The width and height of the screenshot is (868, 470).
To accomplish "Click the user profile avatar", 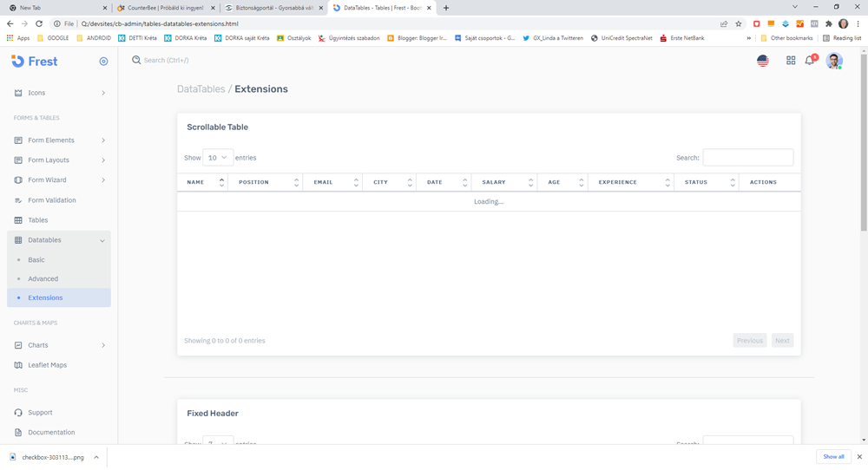I will pos(833,61).
